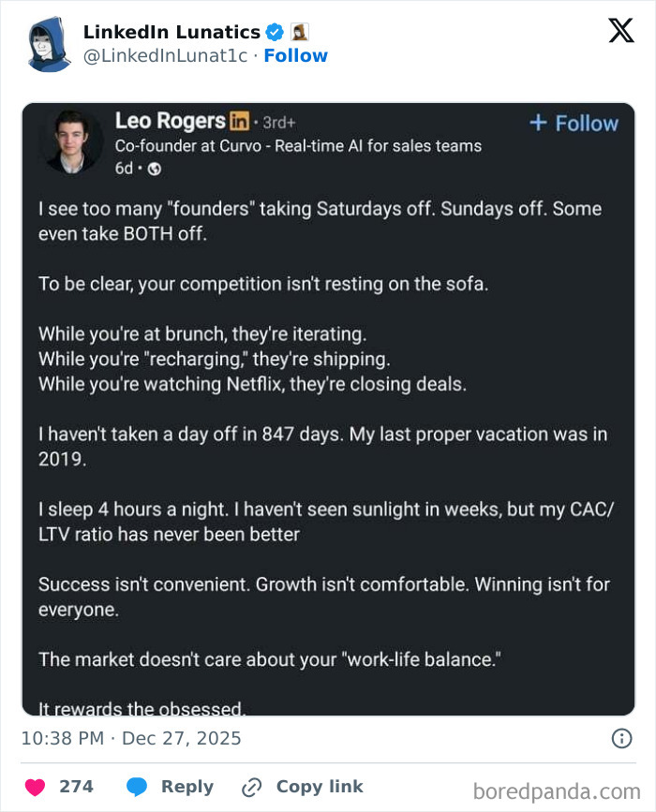Click the hooded avatar emoji in the header

coord(300,31)
